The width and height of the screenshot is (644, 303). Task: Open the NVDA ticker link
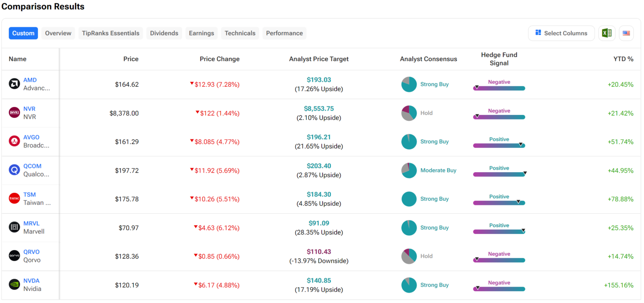pos(31,281)
